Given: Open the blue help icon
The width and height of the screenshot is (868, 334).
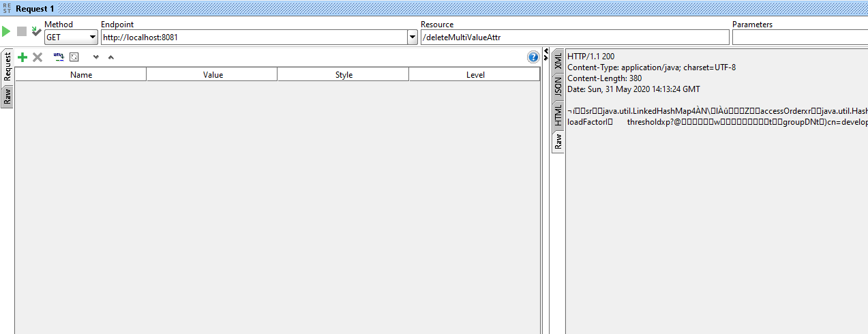Looking at the screenshot, I should click(533, 57).
